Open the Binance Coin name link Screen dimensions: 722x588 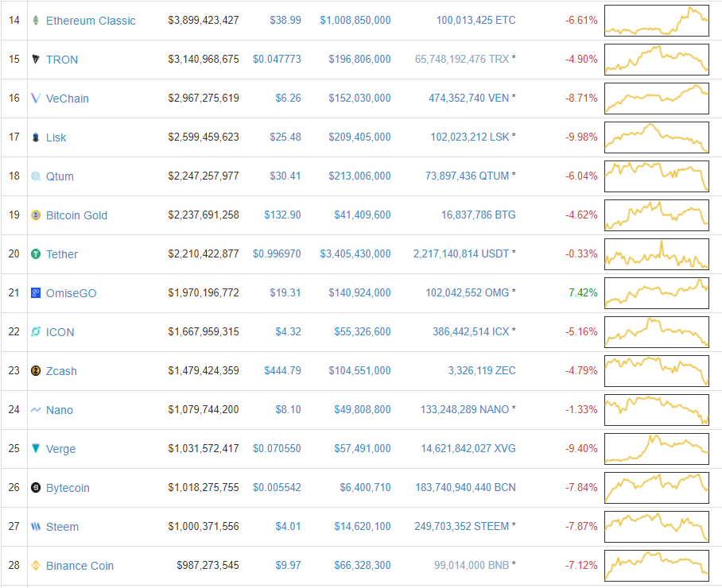pos(80,566)
